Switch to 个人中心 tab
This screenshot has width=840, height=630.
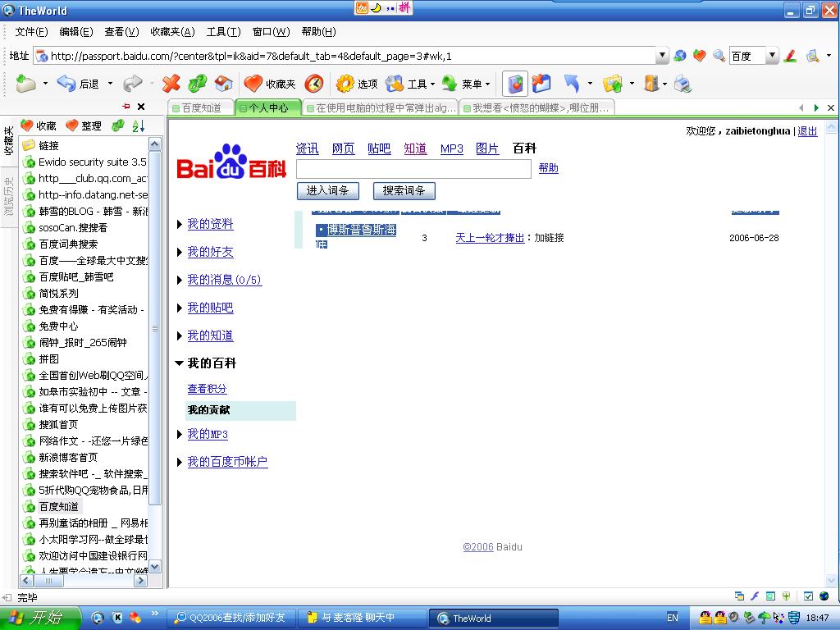point(268,107)
